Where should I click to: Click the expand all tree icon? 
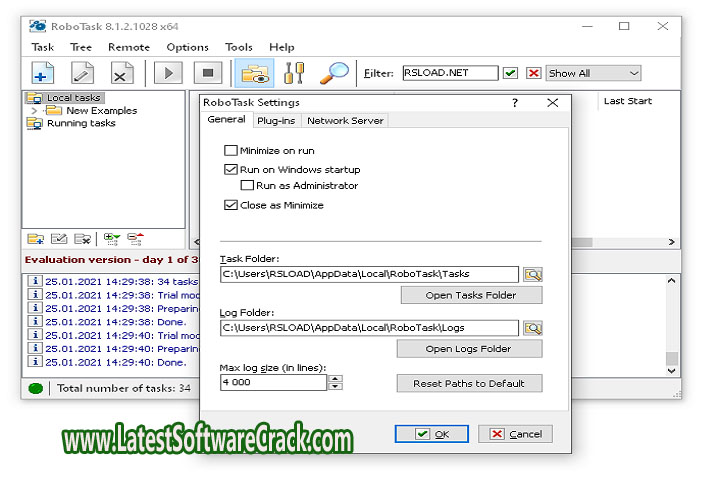[x=111, y=239]
